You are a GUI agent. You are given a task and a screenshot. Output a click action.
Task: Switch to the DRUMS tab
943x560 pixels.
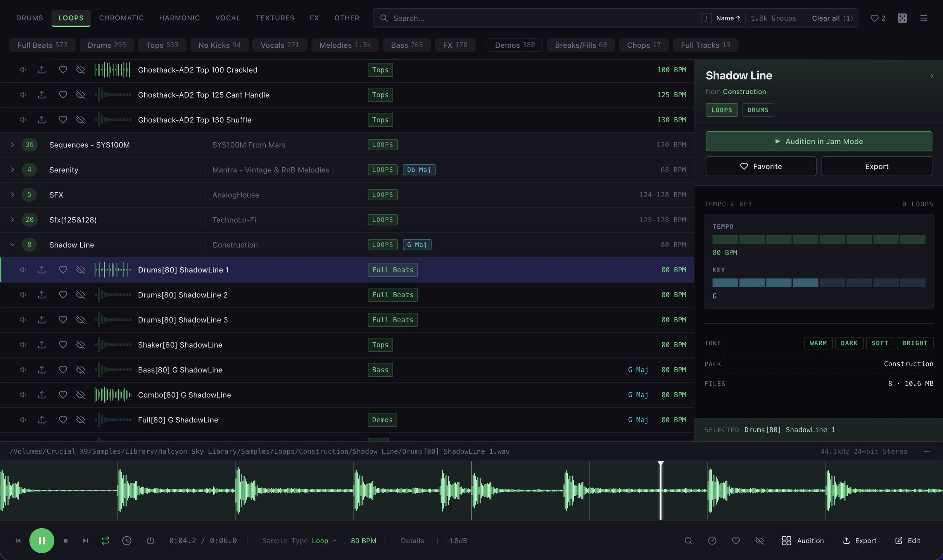tap(30, 18)
